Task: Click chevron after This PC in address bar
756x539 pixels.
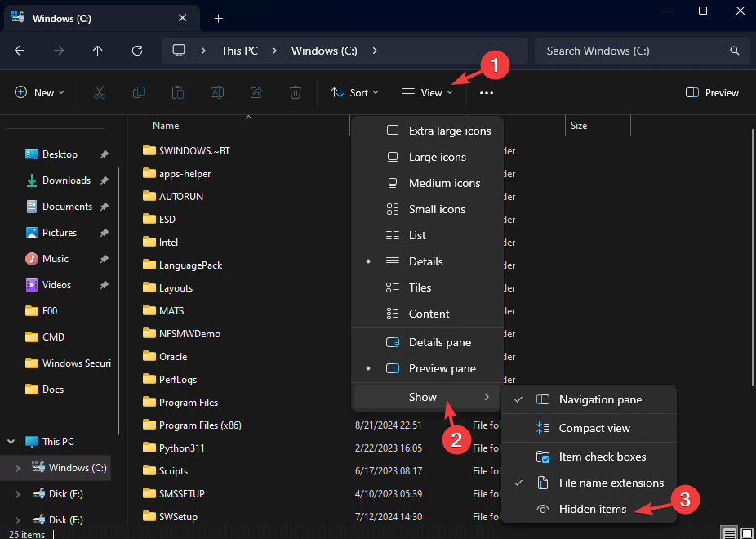Action: click(274, 51)
